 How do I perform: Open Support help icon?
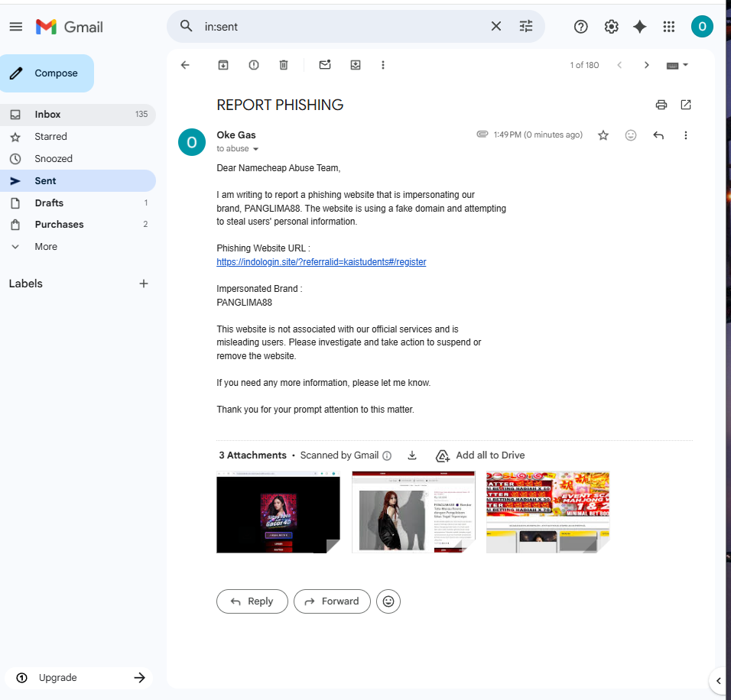[x=581, y=27]
